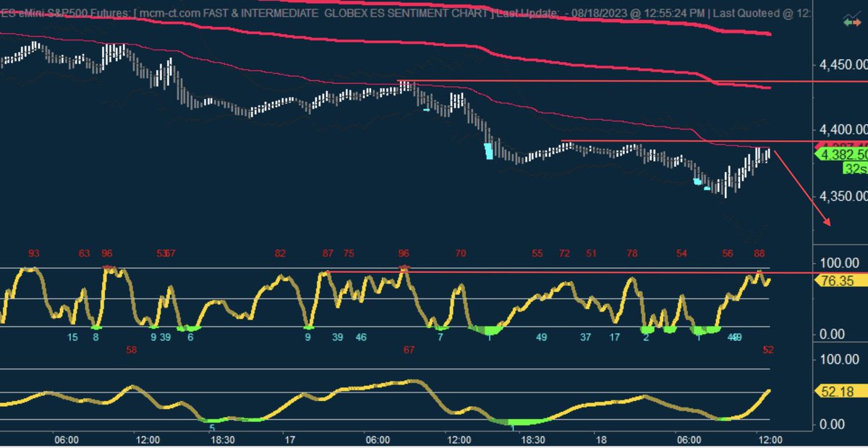The height and width of the screenshot is (448, 868).
Task: Click the cyan oscillator trough value 15
Action: point(72,337)
